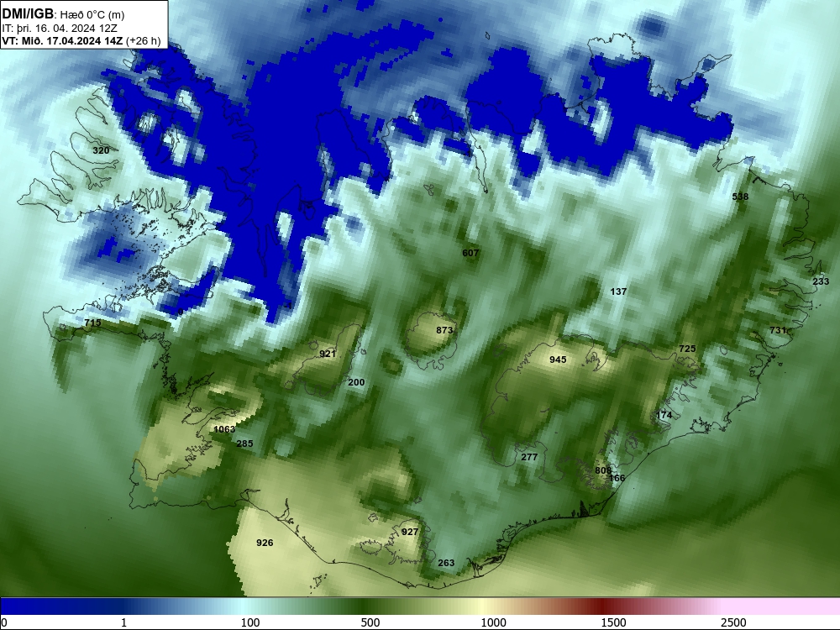This screenshot has height=630, width=840.
Task: Select the 285 value on the map
Action: tap(244, 444)
